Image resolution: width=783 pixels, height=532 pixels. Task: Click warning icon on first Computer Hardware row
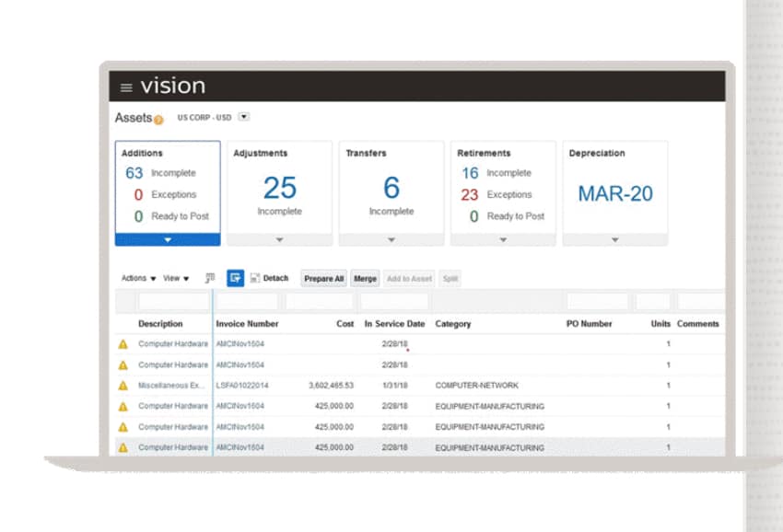click(123, 344)
